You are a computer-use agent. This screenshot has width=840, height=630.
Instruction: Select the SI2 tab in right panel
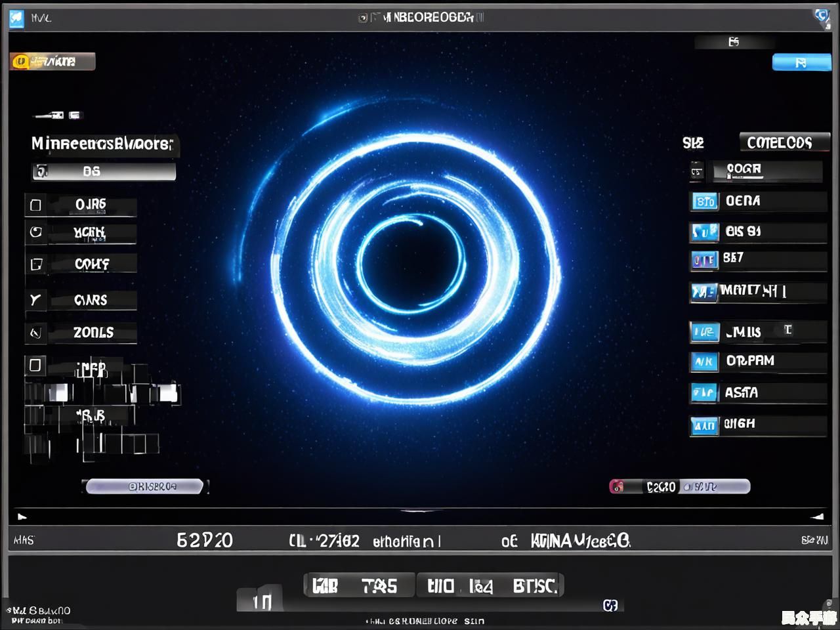(693, 143)
